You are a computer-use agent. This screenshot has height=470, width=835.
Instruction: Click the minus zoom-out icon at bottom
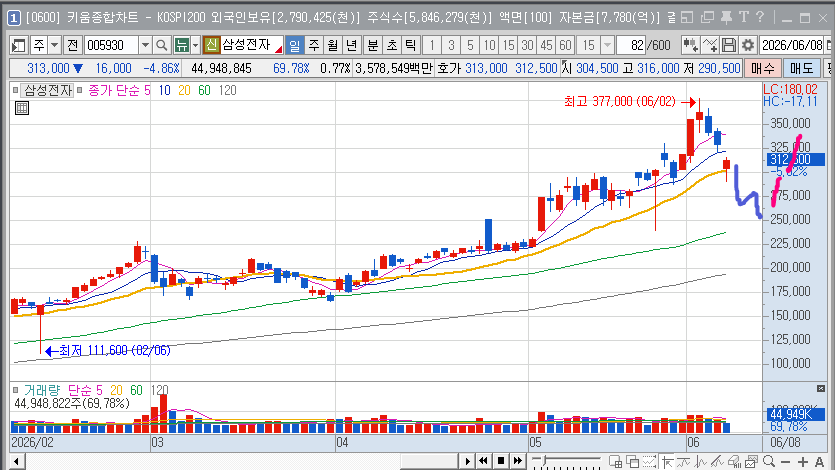(x=785, y=462)
